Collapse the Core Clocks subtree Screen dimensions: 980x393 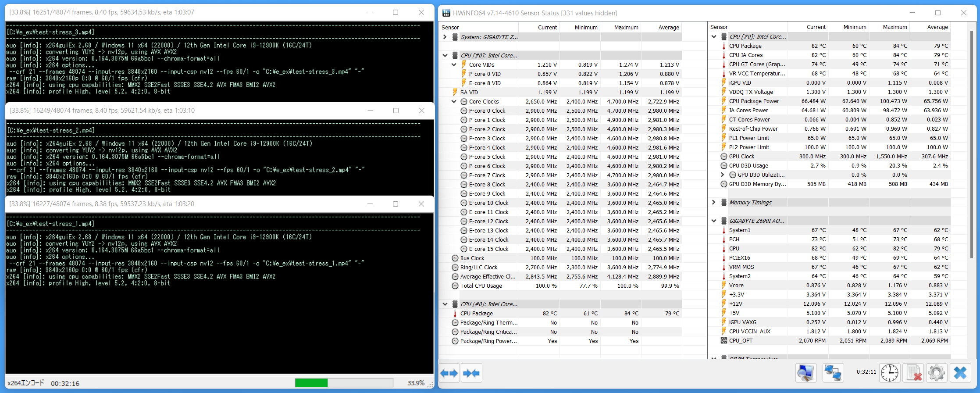454,101
